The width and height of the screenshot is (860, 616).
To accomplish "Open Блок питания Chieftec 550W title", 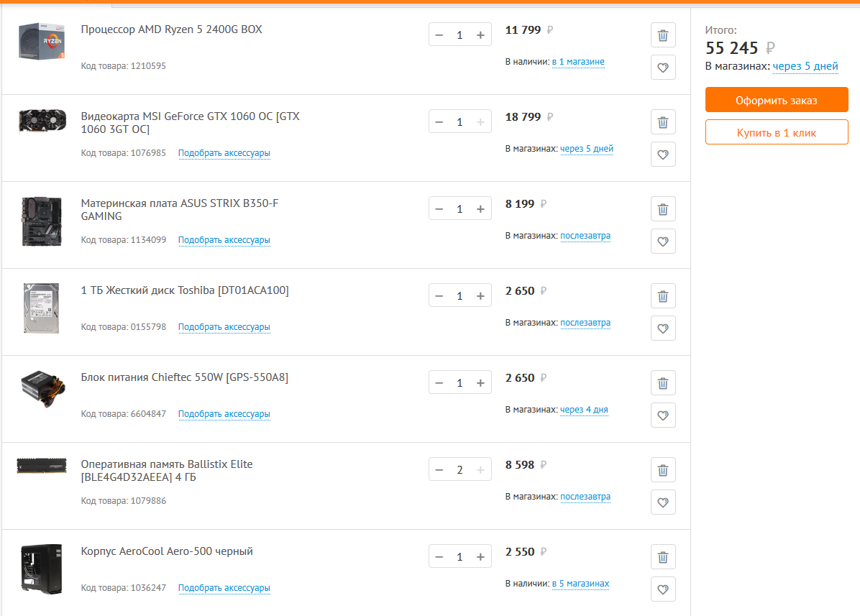I will [x=184, y=377].
